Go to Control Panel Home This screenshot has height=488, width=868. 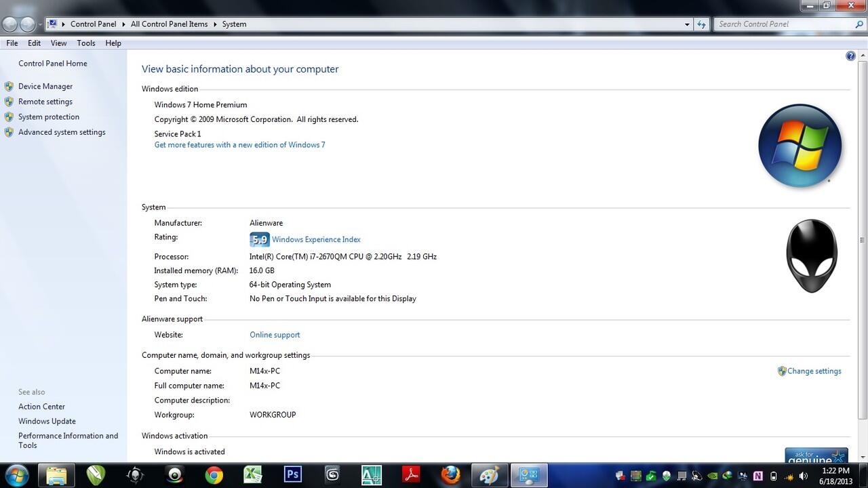pyautogui.click(x=53, y=64)
